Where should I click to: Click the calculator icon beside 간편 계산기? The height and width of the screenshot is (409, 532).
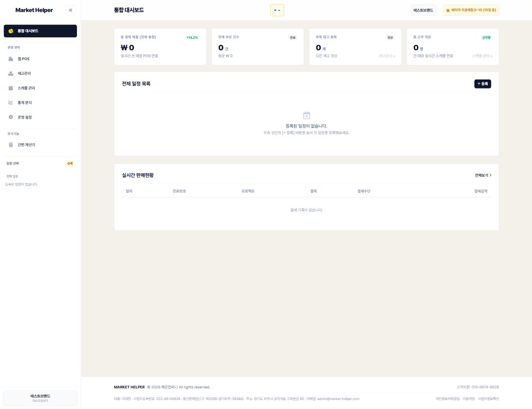(11, 145)
